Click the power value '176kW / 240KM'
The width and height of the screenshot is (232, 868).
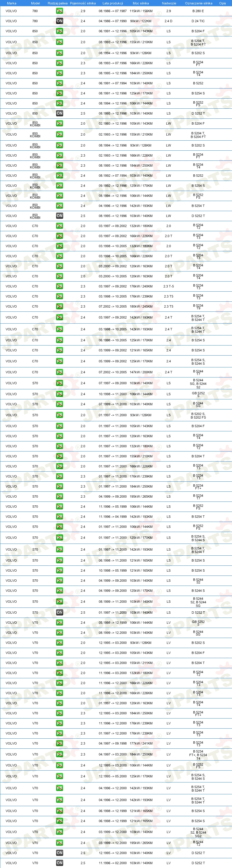click(x=141, y=286)
